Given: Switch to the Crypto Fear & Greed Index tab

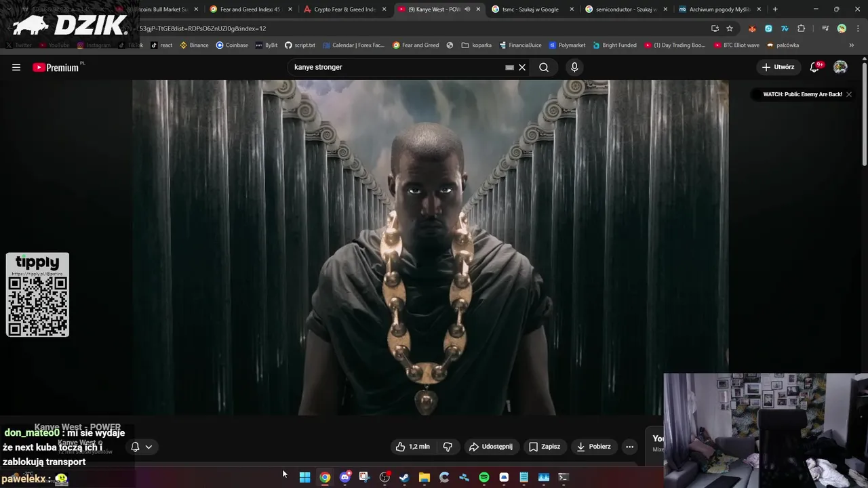Looking at the screenshot, I should pos(344,9).
